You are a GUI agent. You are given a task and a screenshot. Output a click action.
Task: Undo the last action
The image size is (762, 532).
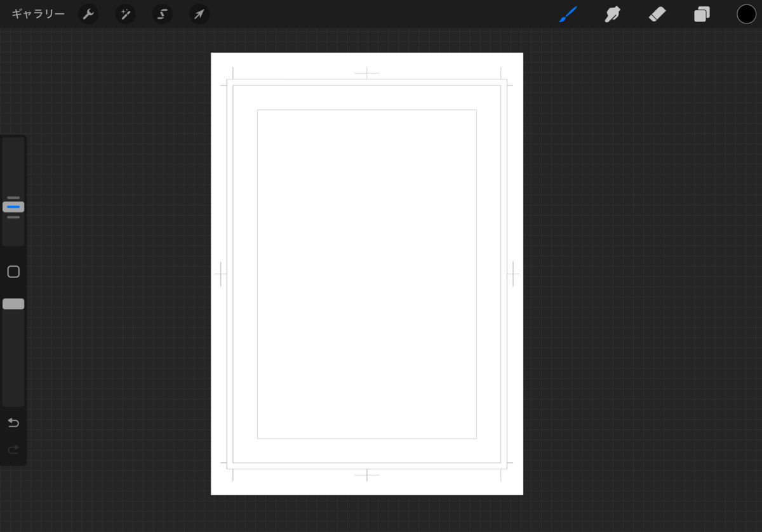(x=13, y=423)
